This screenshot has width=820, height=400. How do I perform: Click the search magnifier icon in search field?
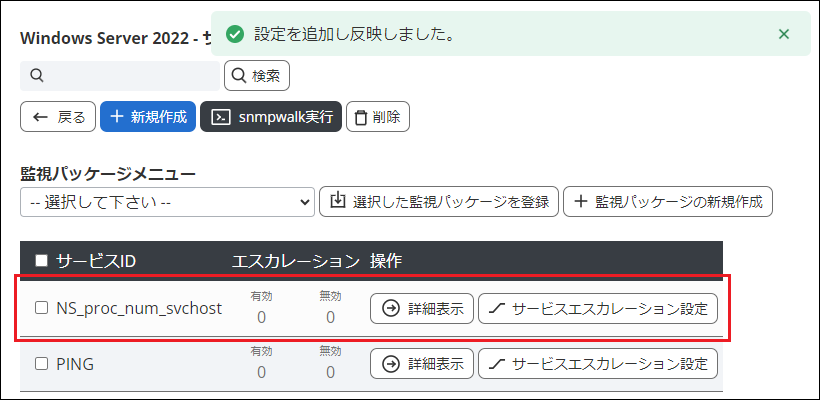point(37,75)
